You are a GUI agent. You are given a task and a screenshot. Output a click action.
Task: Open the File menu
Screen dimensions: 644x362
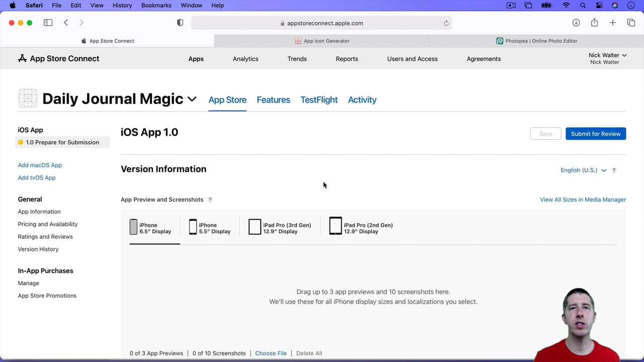(56, 5)
